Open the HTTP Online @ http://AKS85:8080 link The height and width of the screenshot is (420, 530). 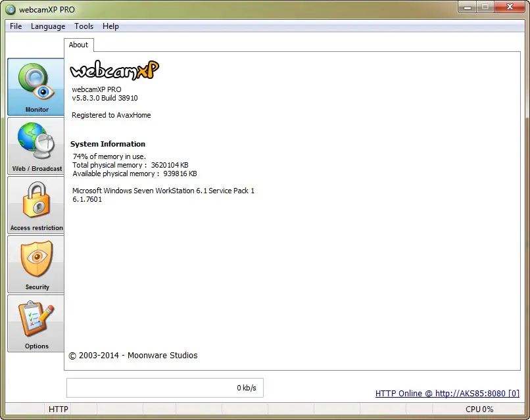[447, 393]
